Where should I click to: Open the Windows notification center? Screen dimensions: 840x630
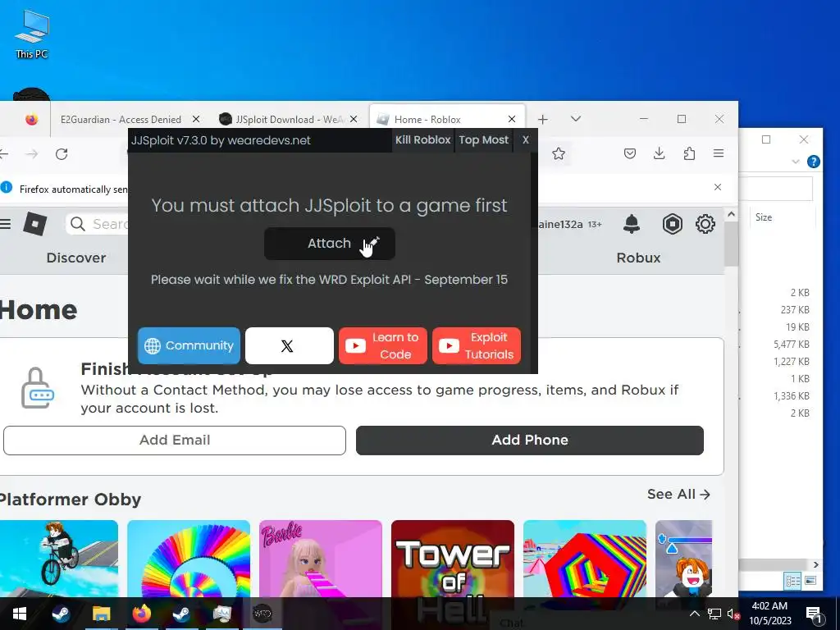814,614
